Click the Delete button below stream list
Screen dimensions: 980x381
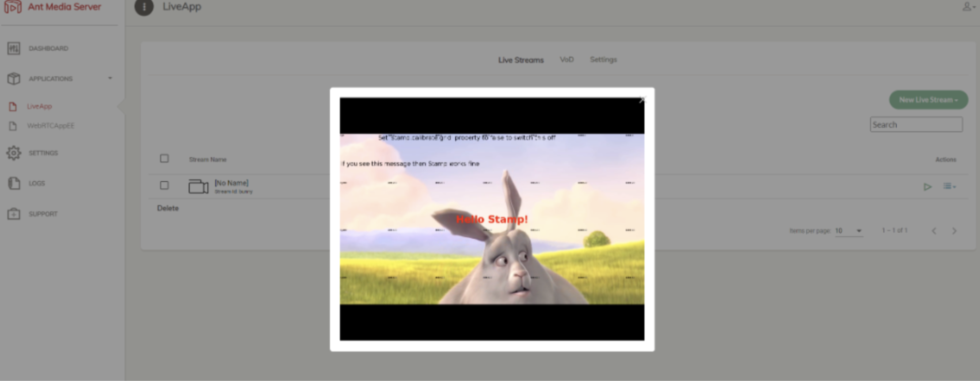168,208
